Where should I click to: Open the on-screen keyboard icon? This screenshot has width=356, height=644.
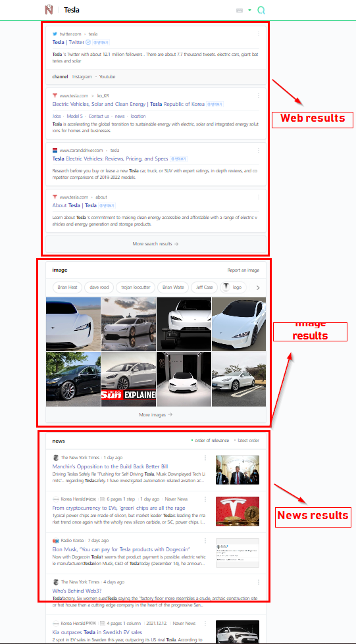[x=240, y=11]
